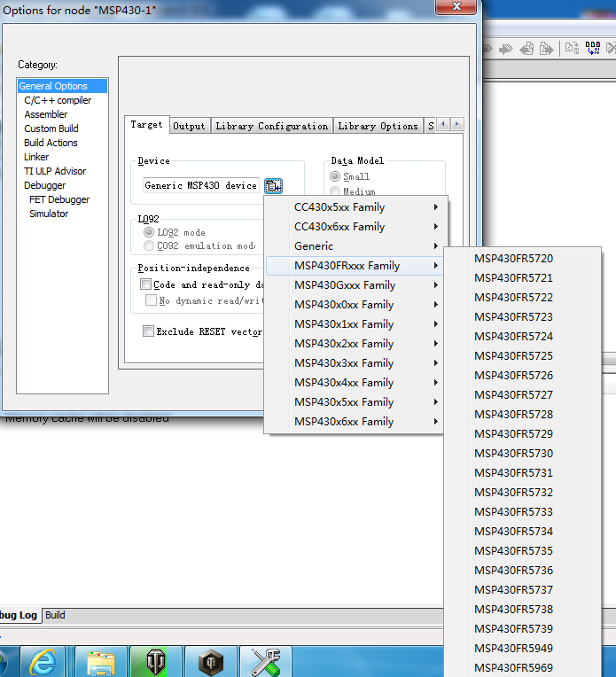This screenshot has height=677, width=616.
Task: Check No dynamic read/write checkbox
Action: 151,300
